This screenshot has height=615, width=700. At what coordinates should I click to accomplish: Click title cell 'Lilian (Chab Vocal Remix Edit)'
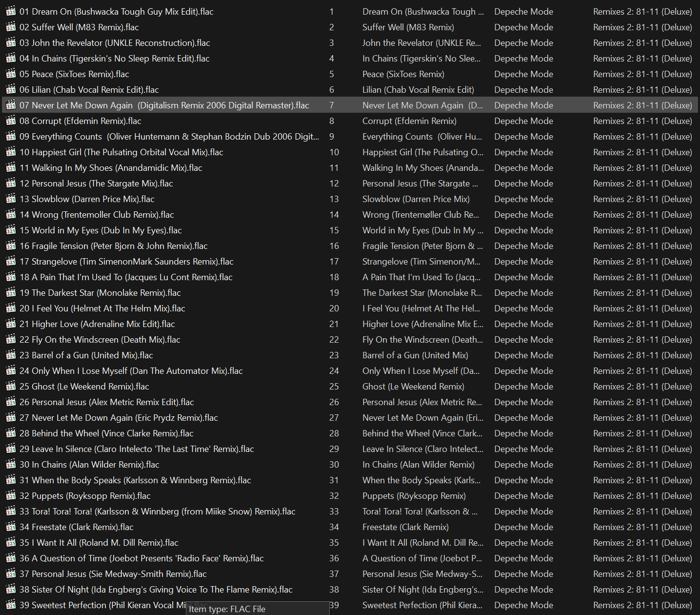coord(418,90)
